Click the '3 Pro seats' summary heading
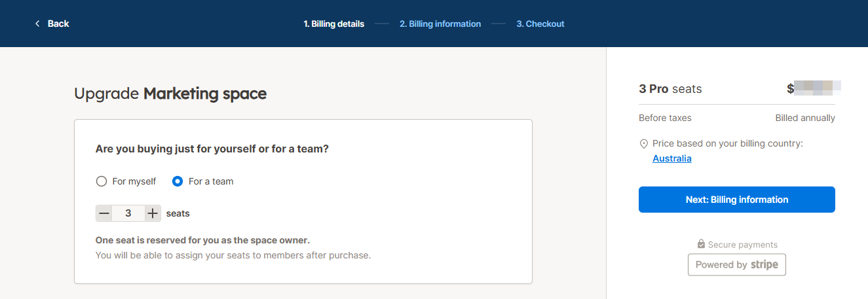Viewport: 868px width, 299px height. click(670, 89)
